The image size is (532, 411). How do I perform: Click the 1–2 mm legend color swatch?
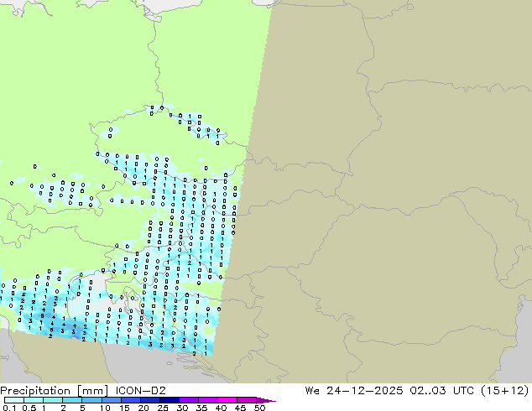tap(53, 400)
